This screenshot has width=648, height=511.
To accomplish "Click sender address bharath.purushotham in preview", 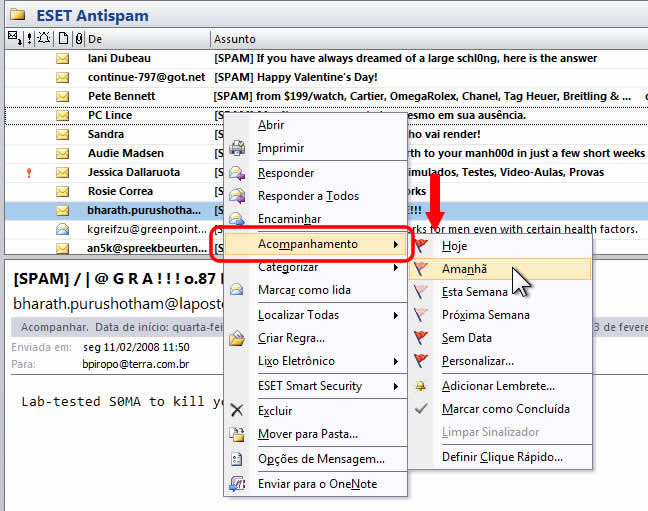I will [118, 304].
